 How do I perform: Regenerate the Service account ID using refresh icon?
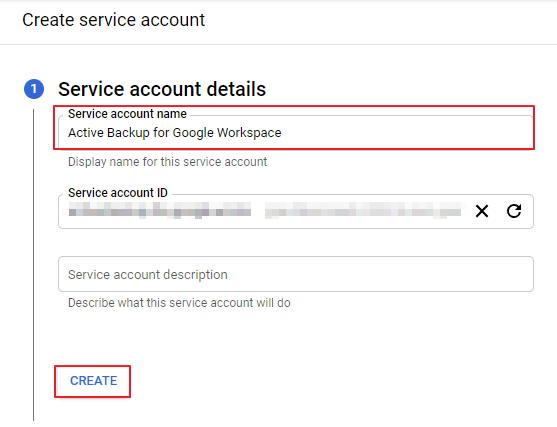click(514, 211)
